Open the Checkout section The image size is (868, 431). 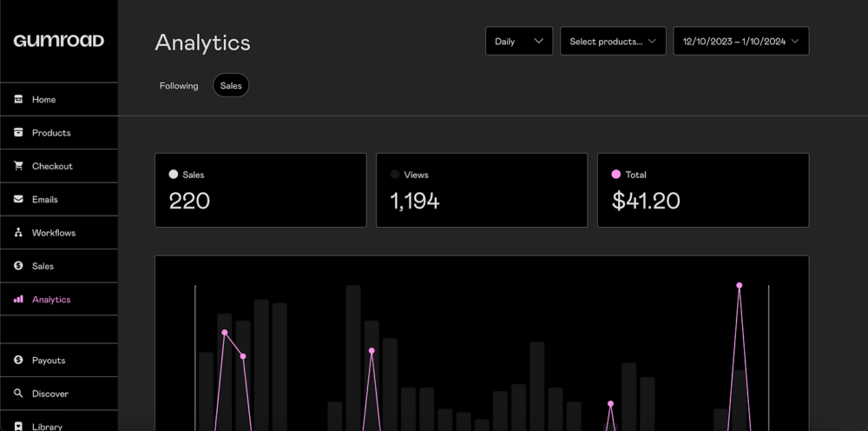click(59, 166)
